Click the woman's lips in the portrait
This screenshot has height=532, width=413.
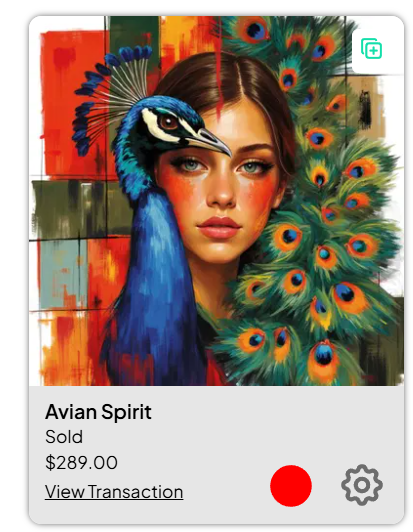(219, 227)
